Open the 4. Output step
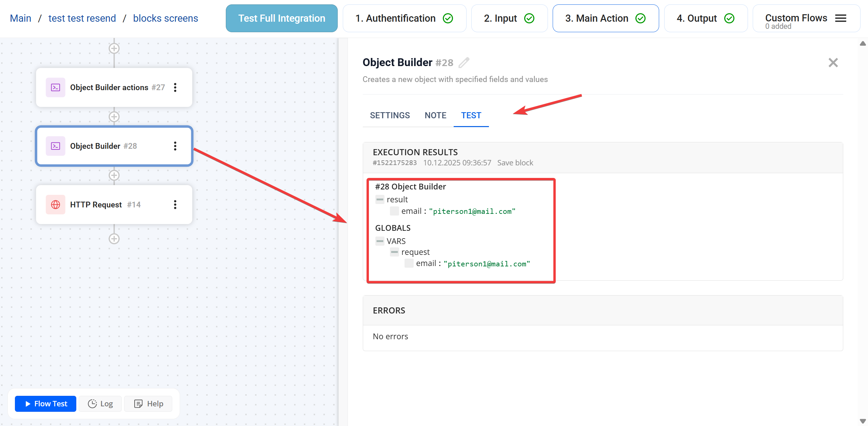The image size is (868, 426). [705, 18]
